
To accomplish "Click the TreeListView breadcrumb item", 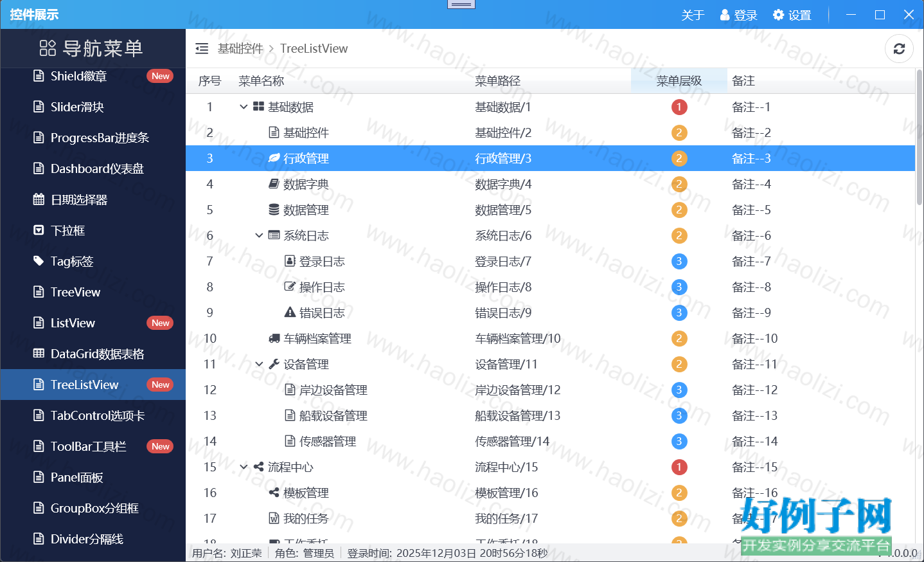I will click(x=314, y=48).
